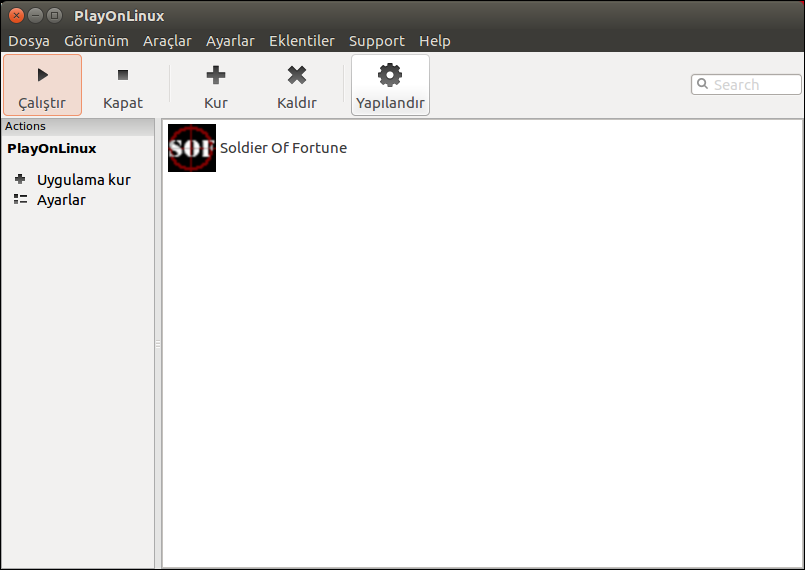Click the magnifier icon in search box
The image size is (805, 570).
click(x=703, y=84)
